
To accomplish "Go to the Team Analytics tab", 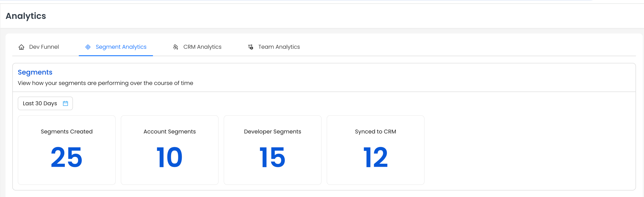I will coord(279,47).
